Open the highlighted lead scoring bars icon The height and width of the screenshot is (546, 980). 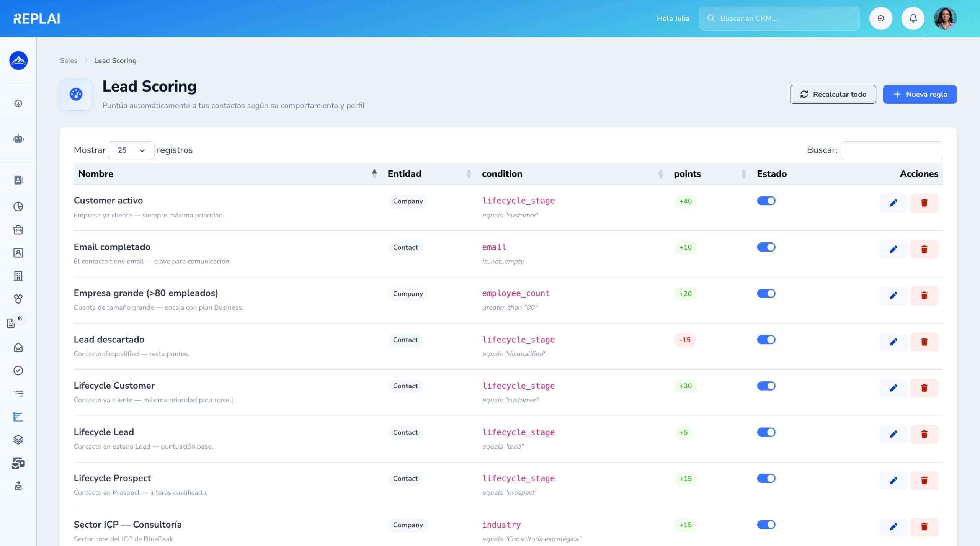[x=18, y=417]
